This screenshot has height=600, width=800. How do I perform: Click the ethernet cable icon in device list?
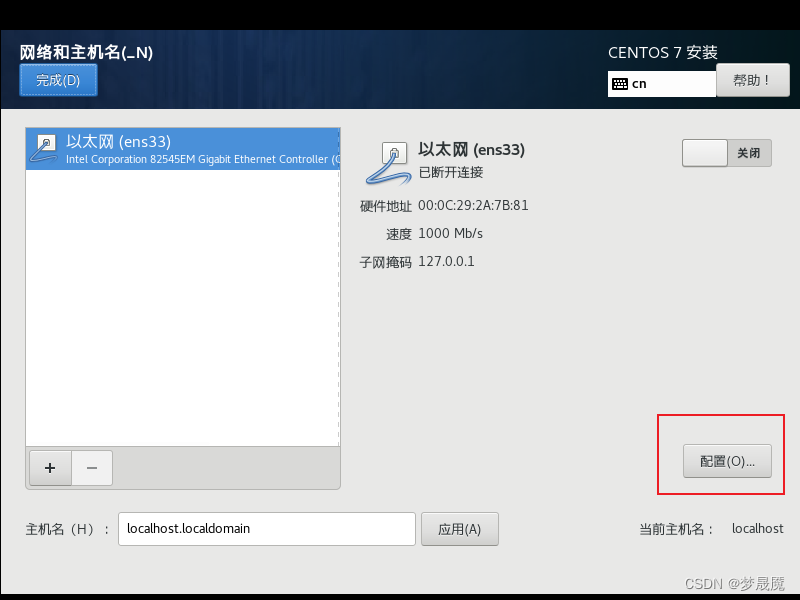pos(44,148)
